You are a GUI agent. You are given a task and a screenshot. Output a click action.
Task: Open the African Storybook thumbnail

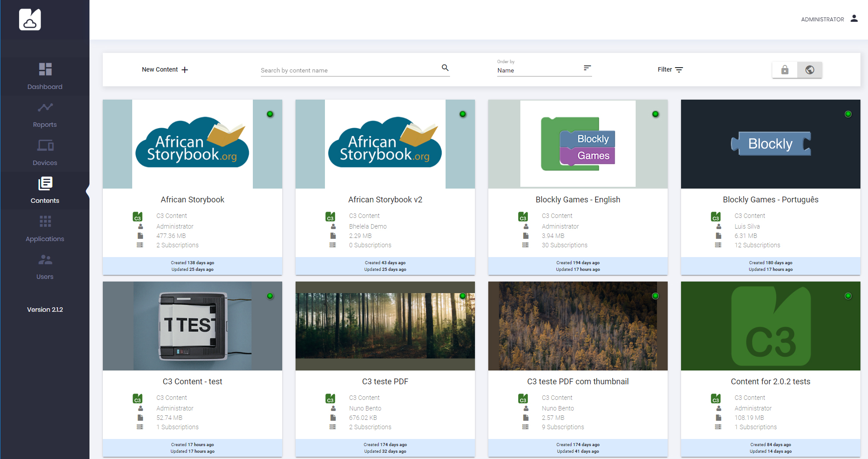click(x=192, y=144)
